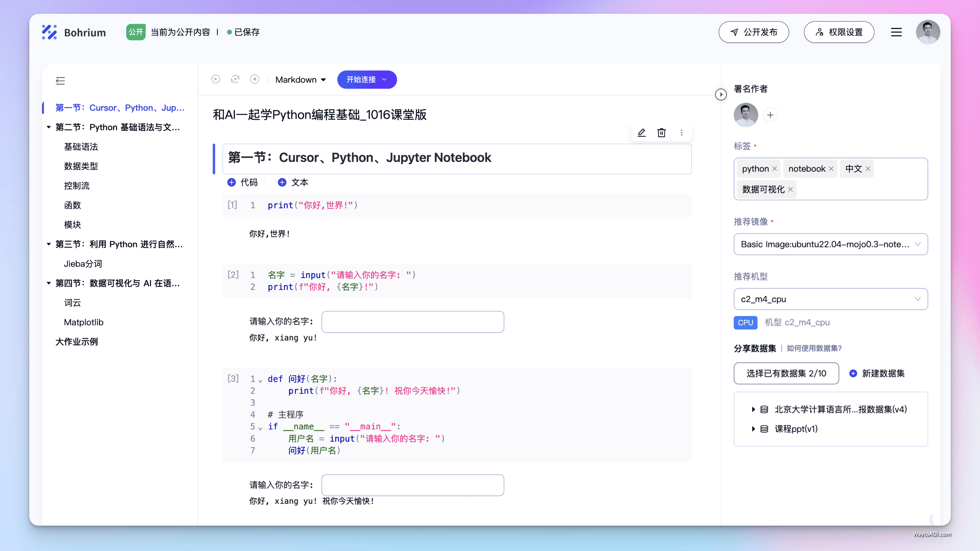Image resolution: width=980 pixels, height=551 pixels.
Task: Run the current cell with the play icon
Action: tap(216, 79)
